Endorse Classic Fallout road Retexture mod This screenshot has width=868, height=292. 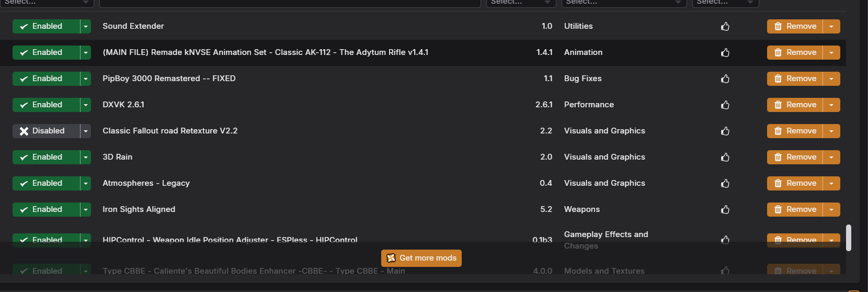coord(725,131)
